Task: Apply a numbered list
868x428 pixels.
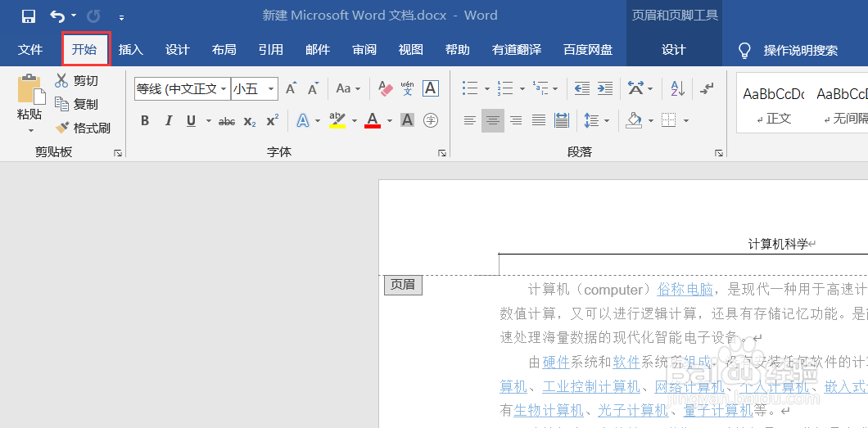Action: 505,88
